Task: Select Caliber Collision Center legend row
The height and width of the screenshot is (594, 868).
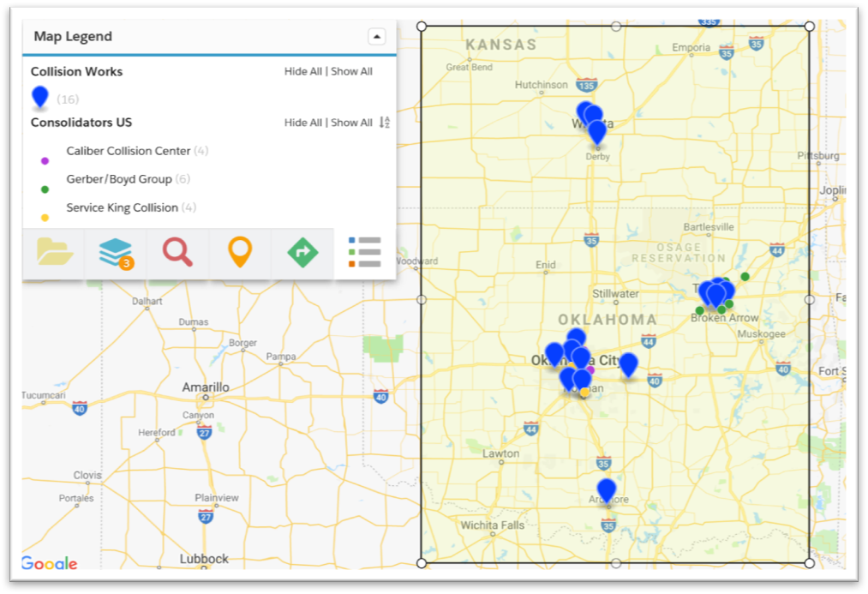Action: click(137, 151)
